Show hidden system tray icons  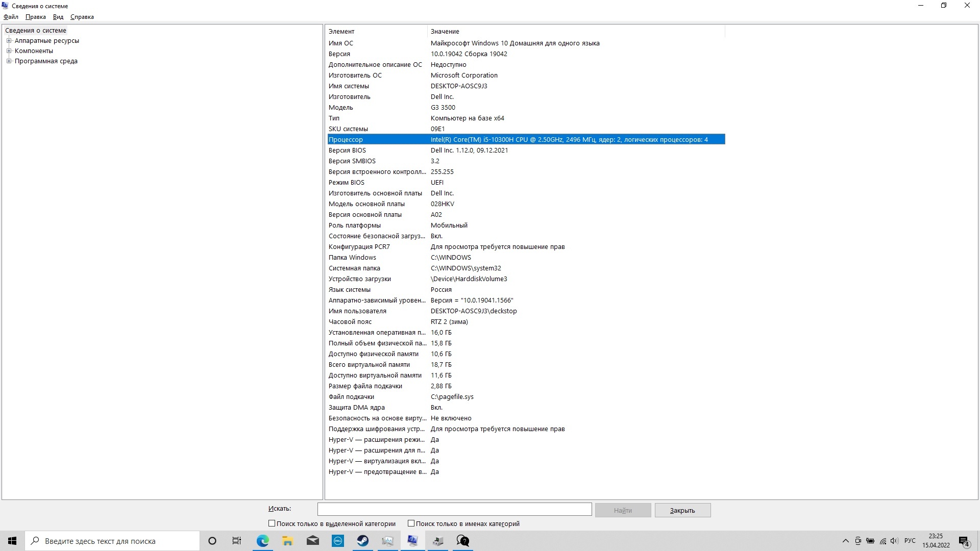(845, 541)
